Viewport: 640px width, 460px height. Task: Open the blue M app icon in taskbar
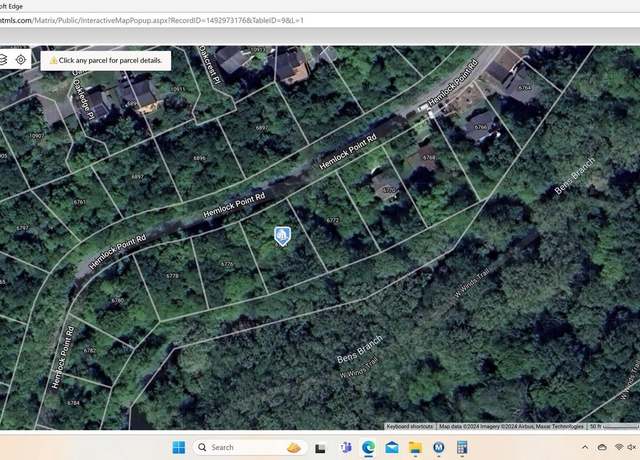pos(439,448)
